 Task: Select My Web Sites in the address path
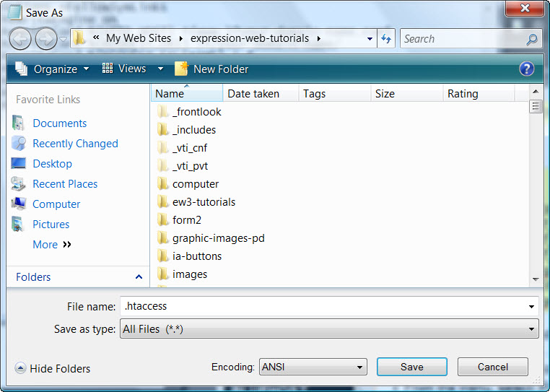(x=139, y=38)
